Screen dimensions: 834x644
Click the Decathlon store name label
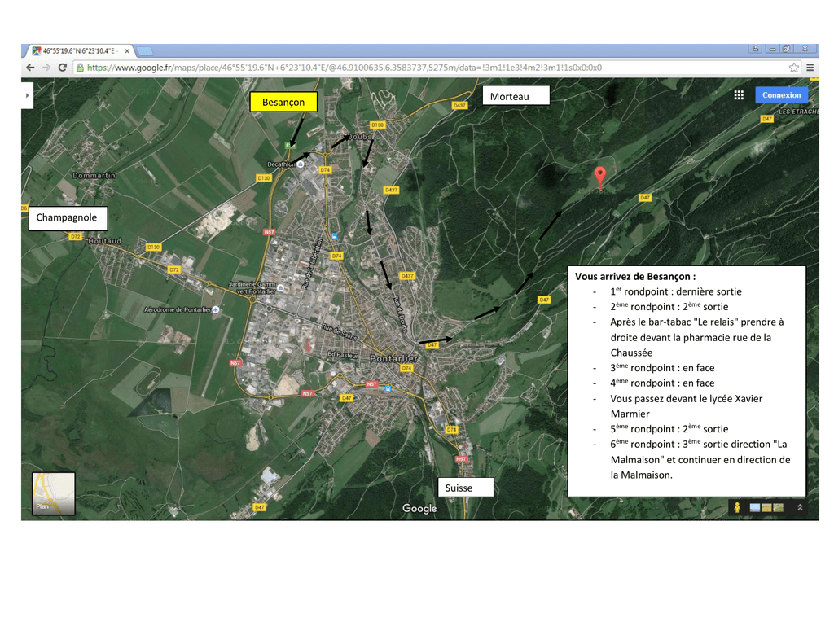281,164
